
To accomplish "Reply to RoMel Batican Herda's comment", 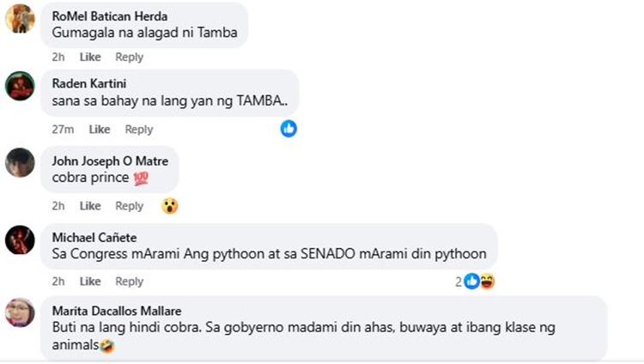I will [x=130, y=57].
